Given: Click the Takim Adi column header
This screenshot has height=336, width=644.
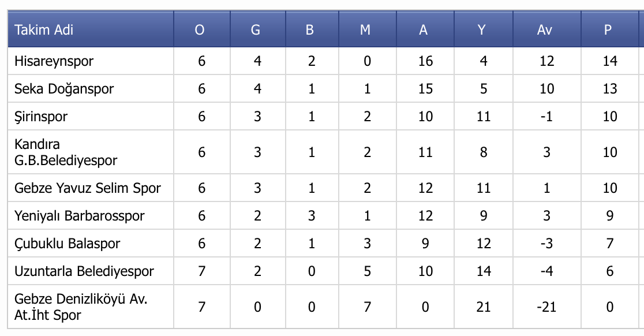Looking at the screenshot, I should coord(44,30).
